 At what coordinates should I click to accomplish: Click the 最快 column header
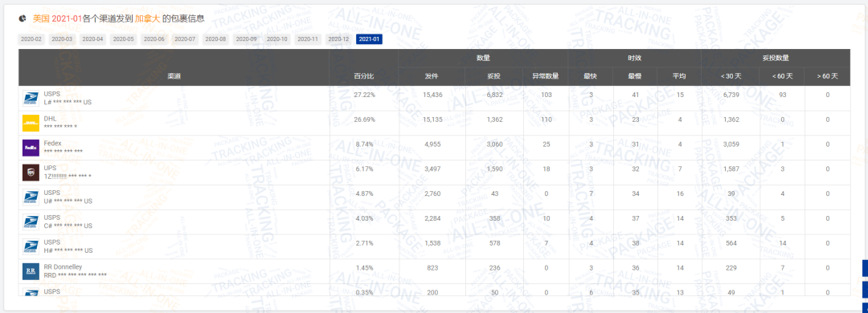tap(591, 76)
